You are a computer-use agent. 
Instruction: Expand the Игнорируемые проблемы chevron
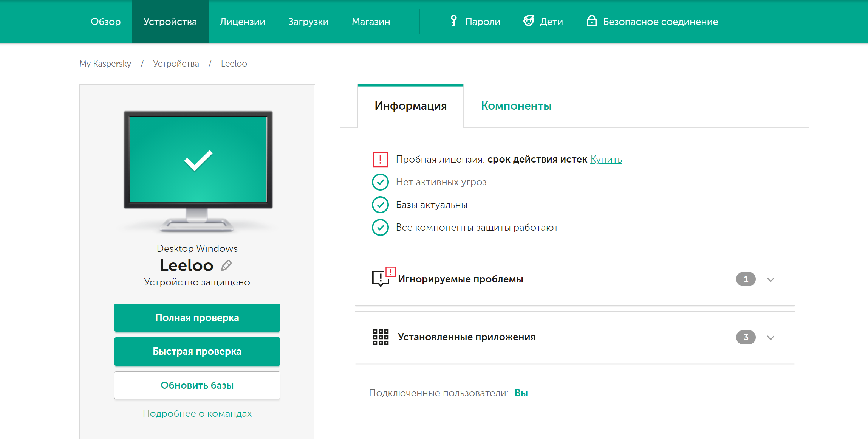coord(771,279)
